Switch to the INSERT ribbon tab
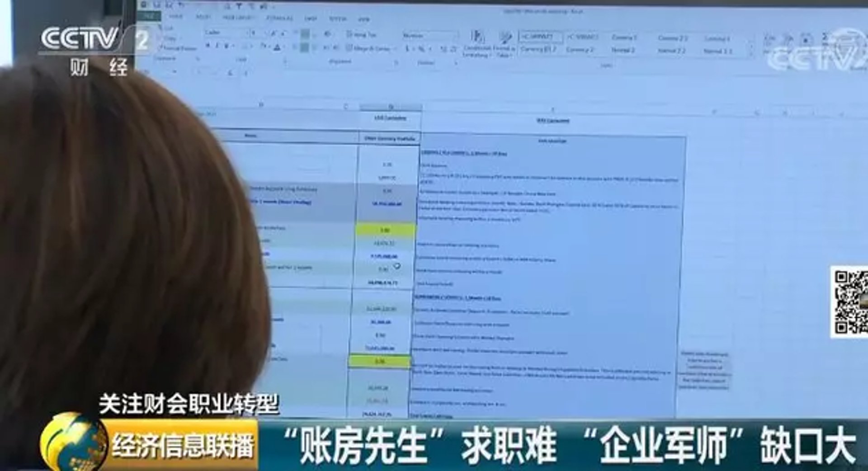 click(203, 17)
